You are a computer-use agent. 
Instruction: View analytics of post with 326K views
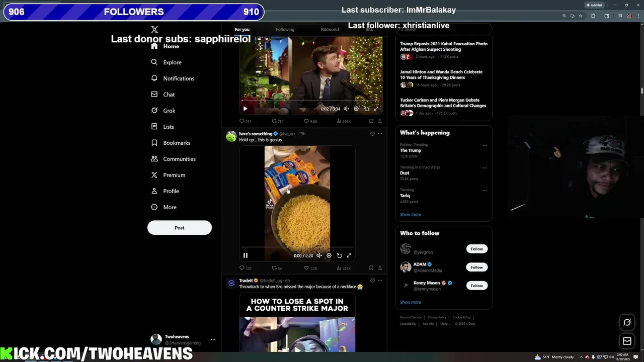pyautogui.click(x=344, y=268)
